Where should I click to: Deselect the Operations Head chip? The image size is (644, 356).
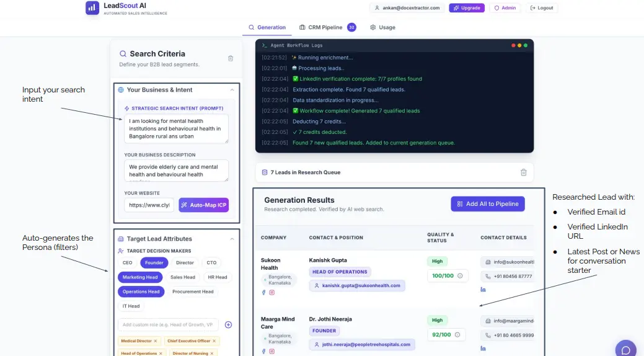pyautogui.click(x=141, y=291)
